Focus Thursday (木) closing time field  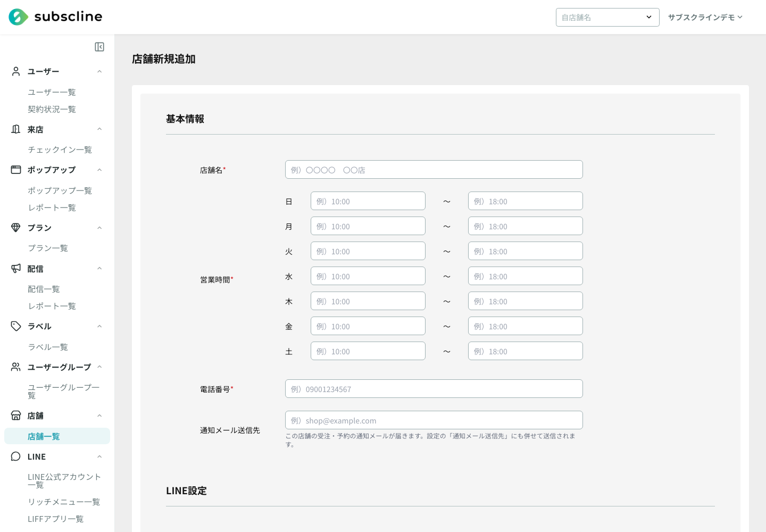(x=526, y=301)
